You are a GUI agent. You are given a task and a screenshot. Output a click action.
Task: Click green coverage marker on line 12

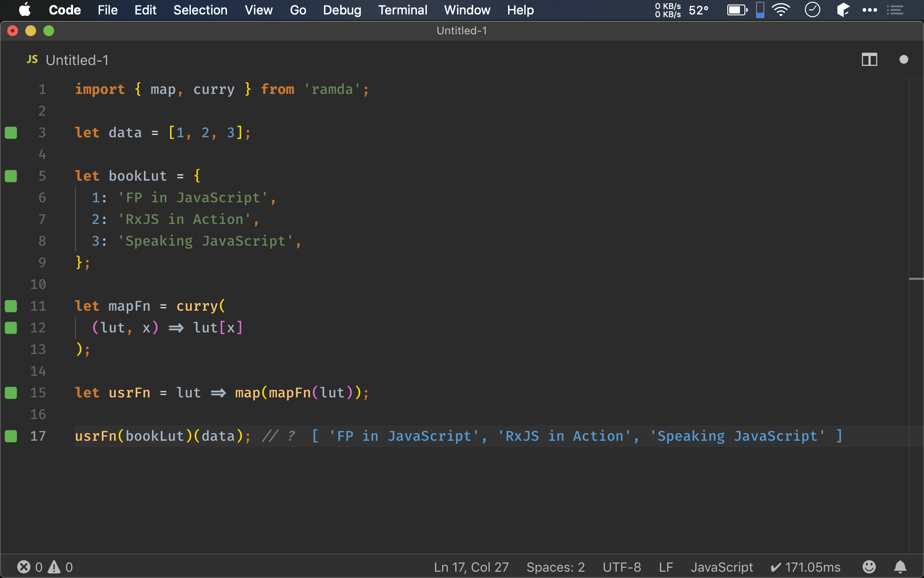pos(11,328)
